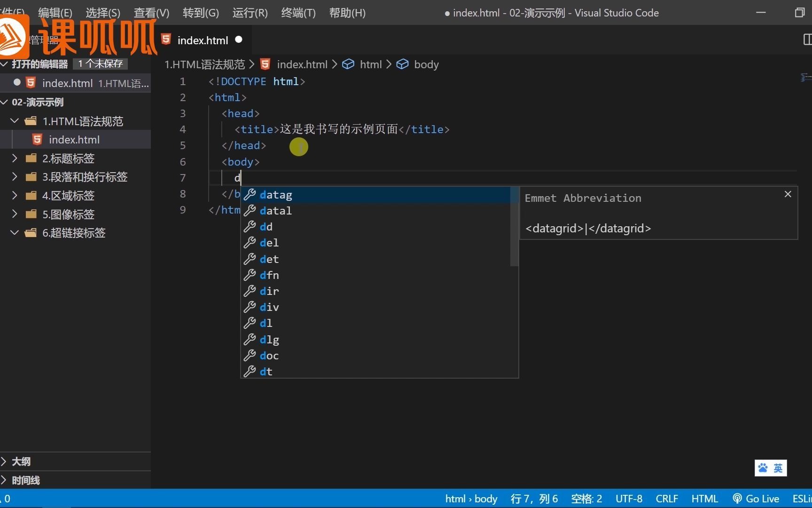Click folder icon of 6.超链接标签
This screenshot has height=508, width=812.
[x=31, y=232]
